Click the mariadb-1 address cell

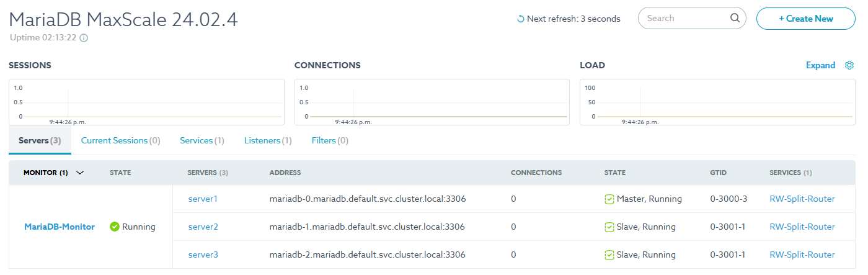click(368, 227)
